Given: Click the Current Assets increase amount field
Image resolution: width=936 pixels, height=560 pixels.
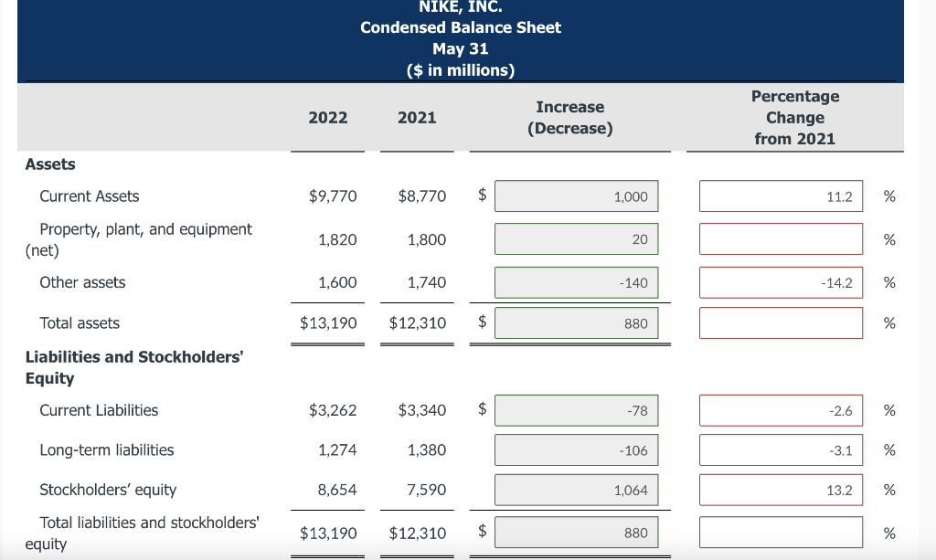Looking at the screenshot, I should click(576, 195).
